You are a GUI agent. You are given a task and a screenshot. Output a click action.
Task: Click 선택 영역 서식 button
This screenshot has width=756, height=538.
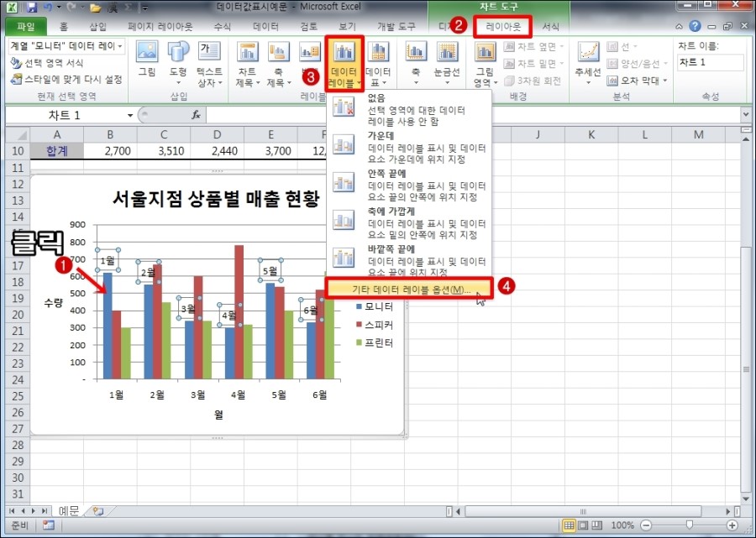coord(52,63)
